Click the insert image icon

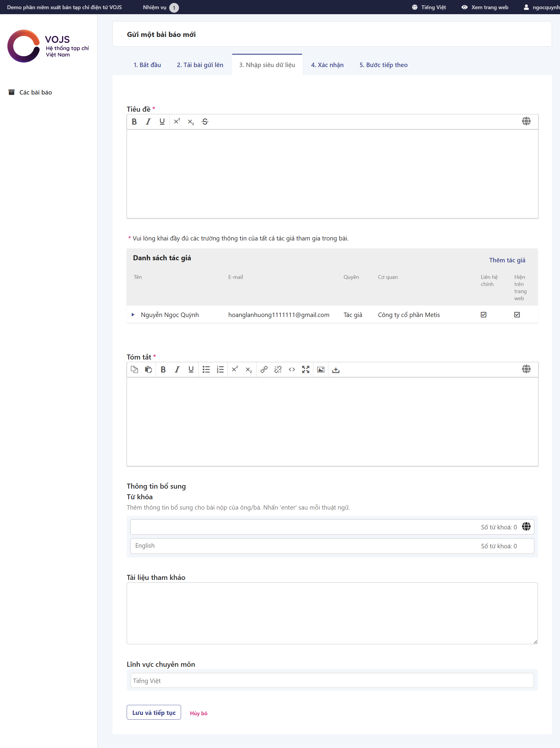[320, 370]
